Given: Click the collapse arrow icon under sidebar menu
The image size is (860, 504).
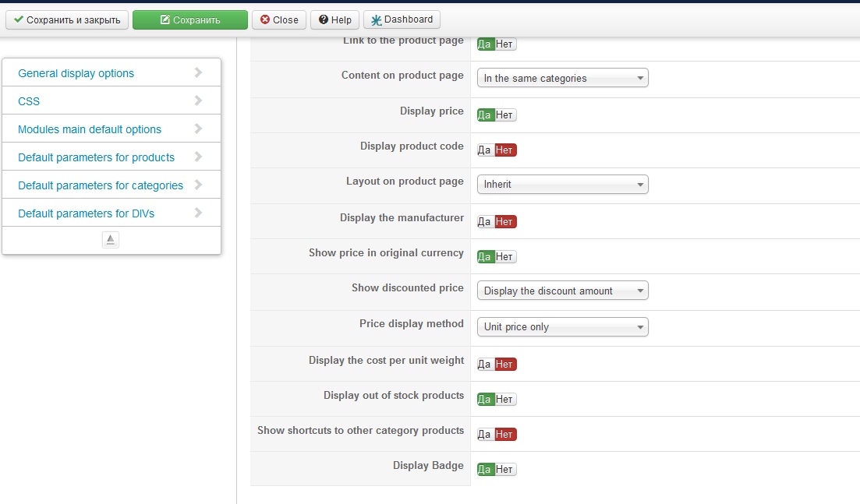Looking at the screenshot, I should pyautogui.click(x=111, y=240).
